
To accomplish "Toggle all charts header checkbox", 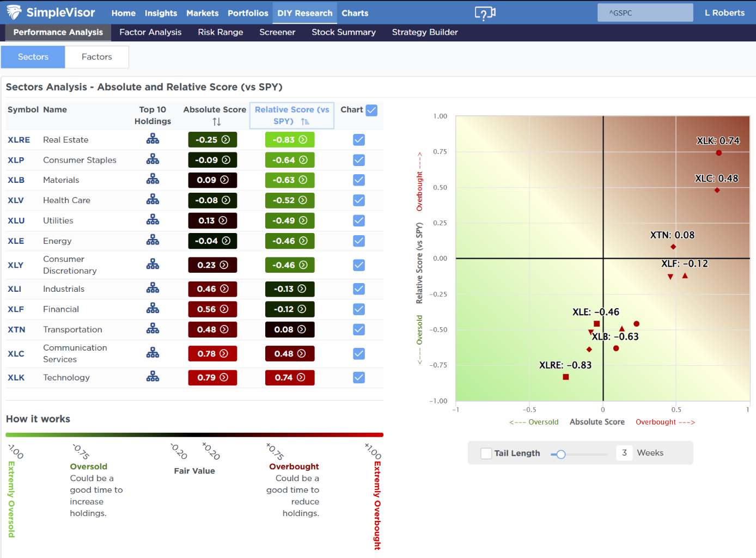I will [x=371, y=110].
